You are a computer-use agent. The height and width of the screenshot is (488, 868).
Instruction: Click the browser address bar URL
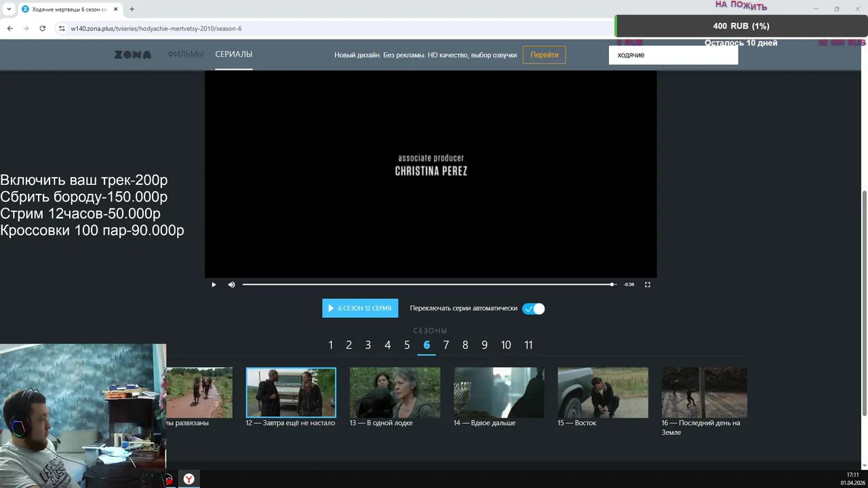click(x=156, y=28)
